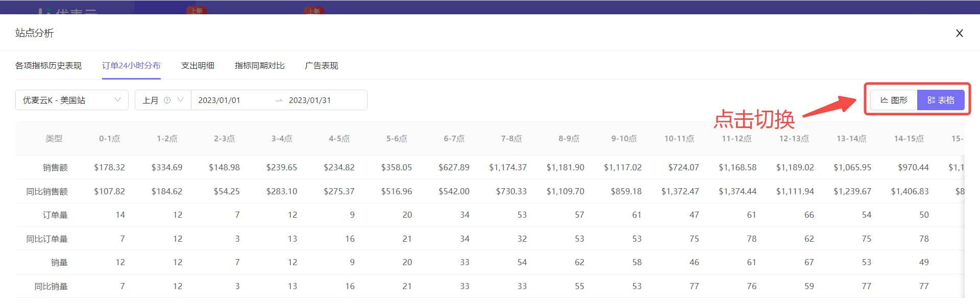Select the 订单24小时分布 tab
This screenshot has height=308, width=980.
(131, 65)
